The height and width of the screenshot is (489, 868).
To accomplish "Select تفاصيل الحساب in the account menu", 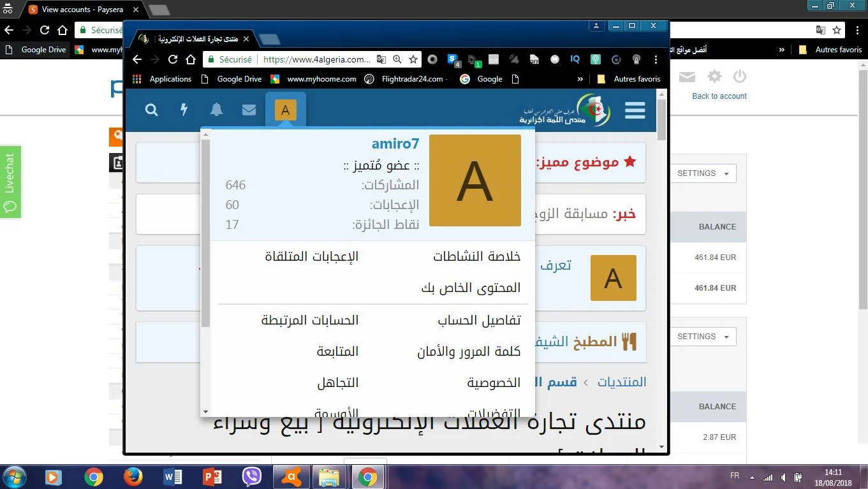I will pos(479,321).
